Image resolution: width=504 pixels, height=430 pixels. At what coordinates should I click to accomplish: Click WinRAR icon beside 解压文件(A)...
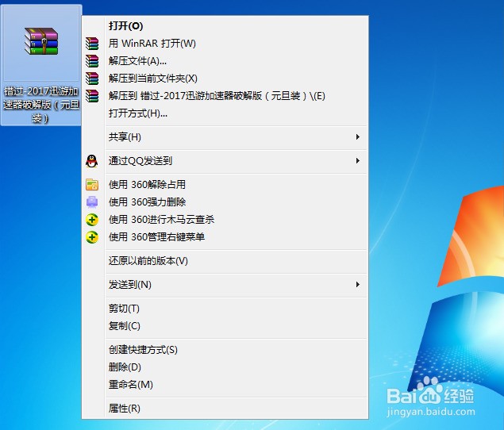pos(92,61)
